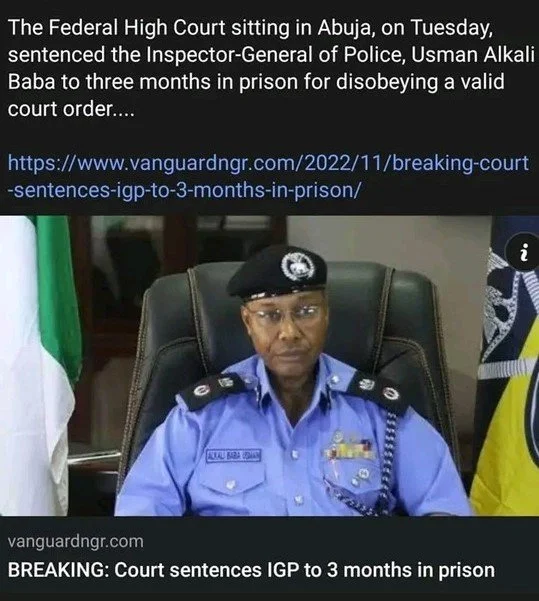This screenshot has height=601, width=539.
Task: Open the officer photo link preview thumbnail
Action: (270, 366)
